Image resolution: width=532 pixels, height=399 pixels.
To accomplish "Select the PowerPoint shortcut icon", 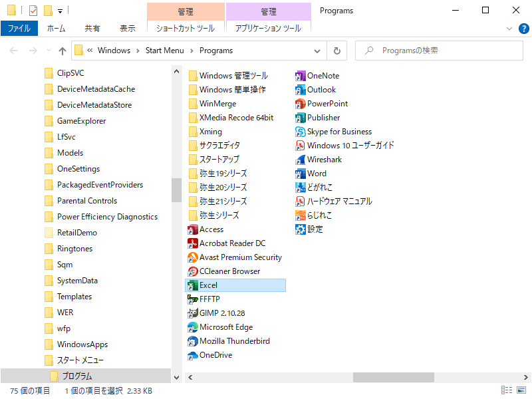I will click(x=301, y=104).
